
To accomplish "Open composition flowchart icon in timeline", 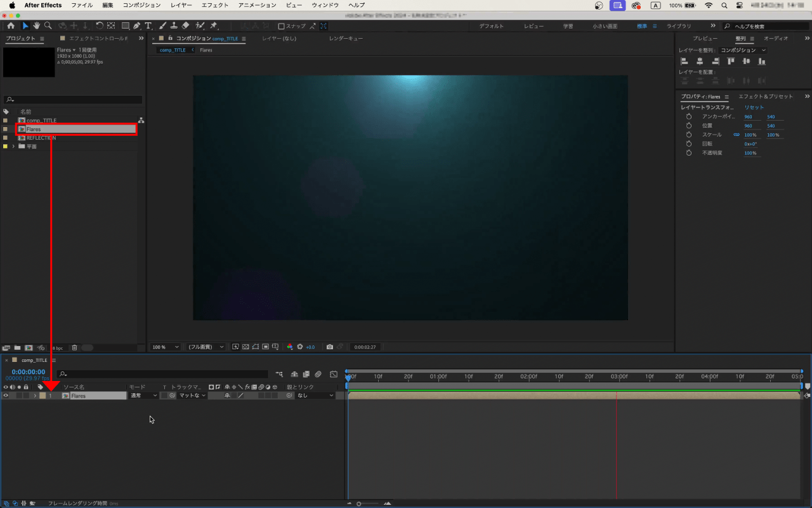I will point(279,374).
